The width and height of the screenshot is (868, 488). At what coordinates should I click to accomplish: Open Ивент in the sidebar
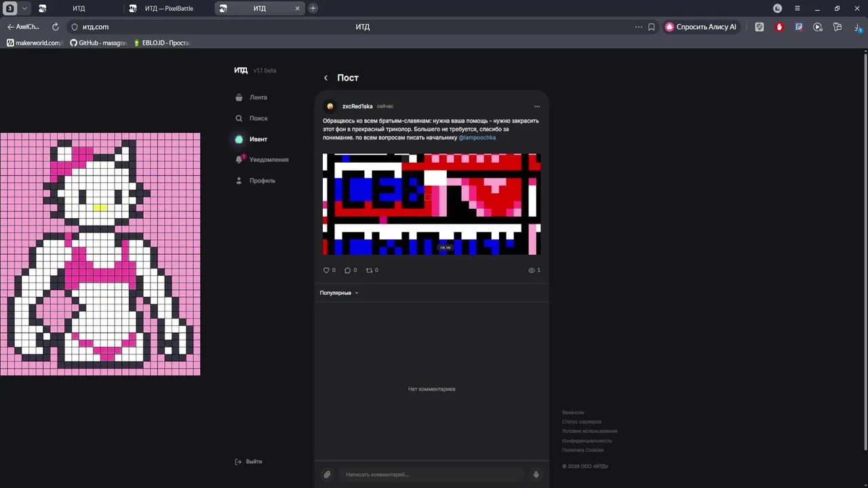coord(251,139)
